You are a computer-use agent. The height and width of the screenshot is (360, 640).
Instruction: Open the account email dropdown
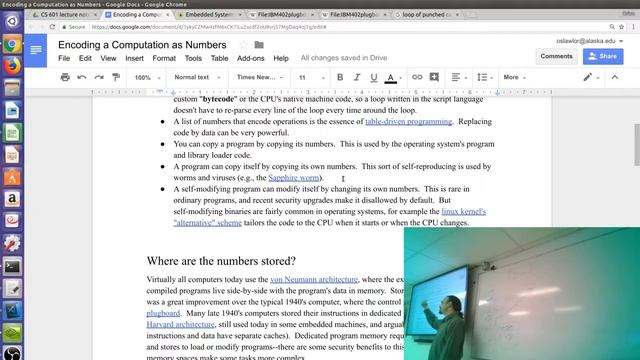click(x=589, y=41)
